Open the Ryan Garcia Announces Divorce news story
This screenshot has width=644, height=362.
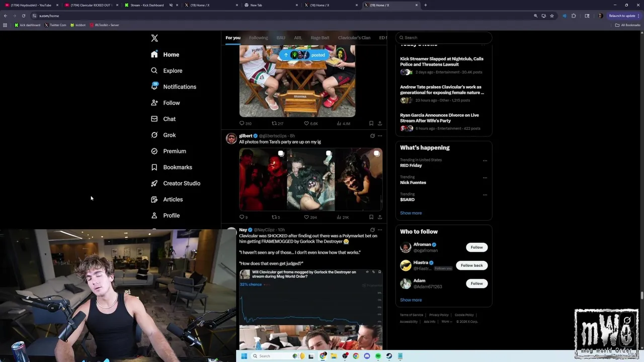point(439,118)
